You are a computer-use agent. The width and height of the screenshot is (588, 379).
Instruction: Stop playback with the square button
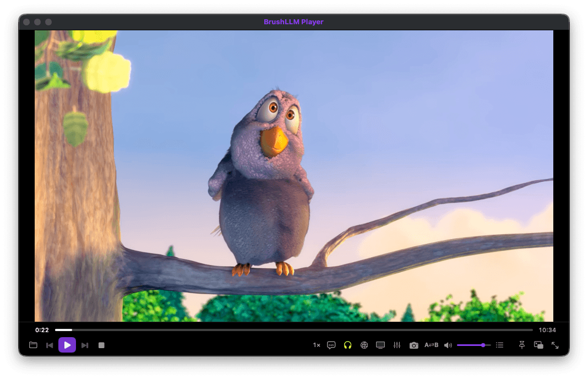coord(101,345)
